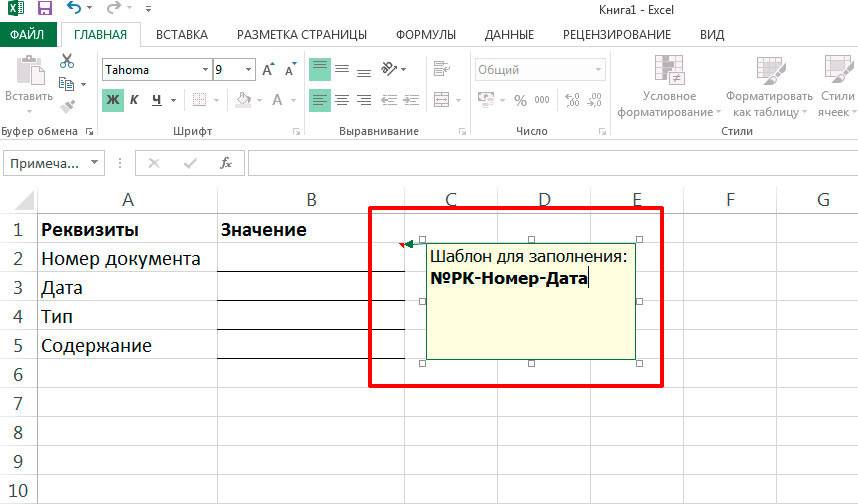This screenshot has height=504, width=858.
Task: Click the Undo arrow icon
Action: [x=72, y=9]
